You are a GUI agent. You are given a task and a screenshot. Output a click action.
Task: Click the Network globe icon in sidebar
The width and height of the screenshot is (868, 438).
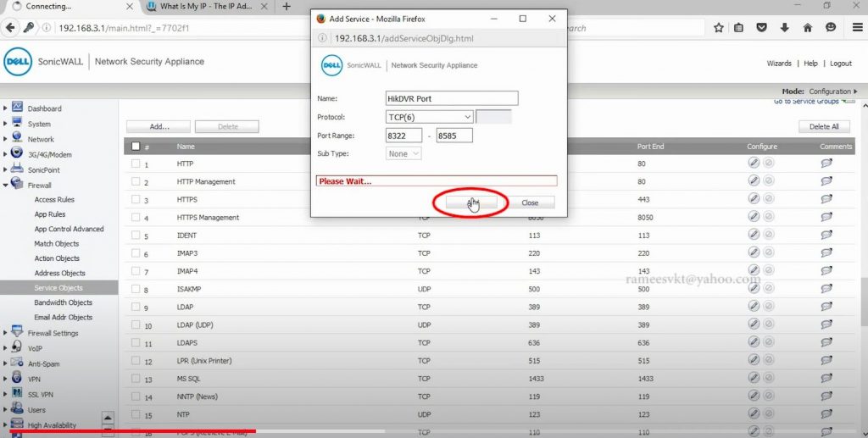(17, 138)
